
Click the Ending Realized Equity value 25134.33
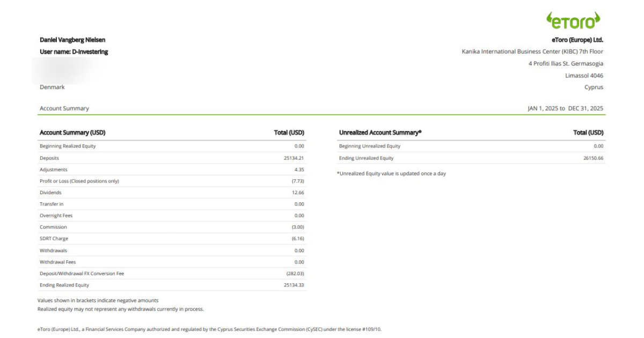(294, 285)
